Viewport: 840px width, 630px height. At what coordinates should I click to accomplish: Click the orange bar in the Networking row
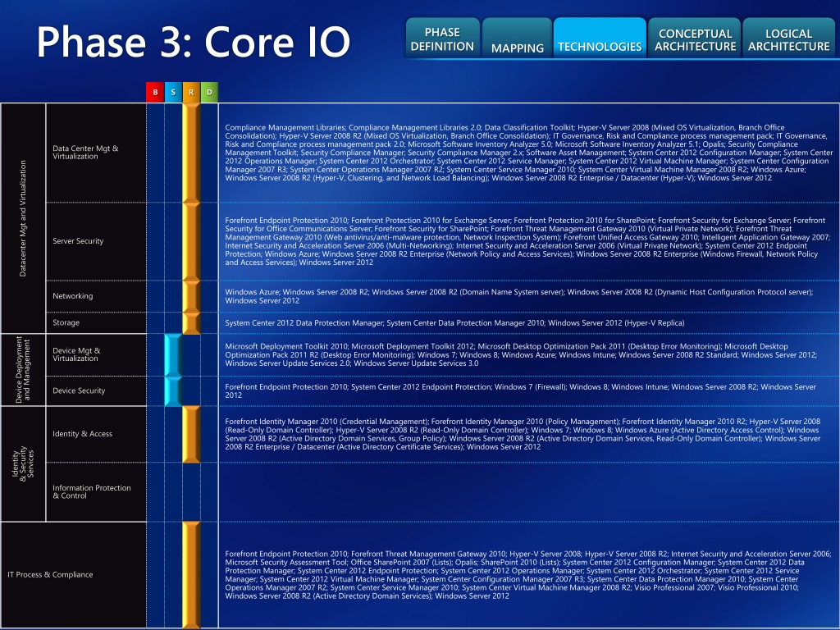coord(191,295)
